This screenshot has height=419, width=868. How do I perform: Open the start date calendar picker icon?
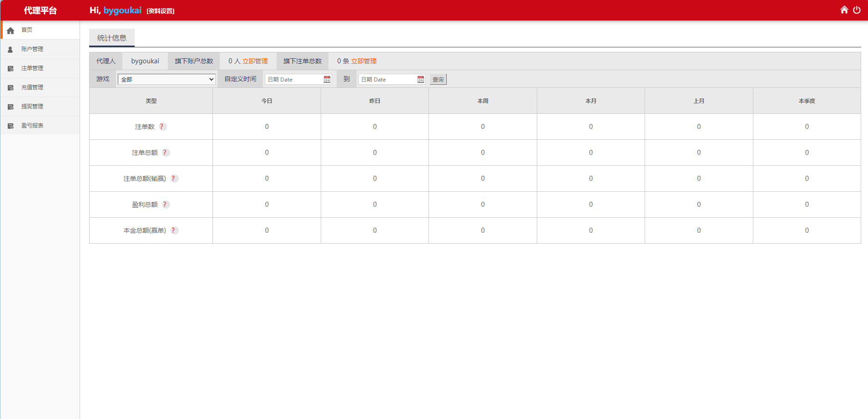[x=327, y=79]
